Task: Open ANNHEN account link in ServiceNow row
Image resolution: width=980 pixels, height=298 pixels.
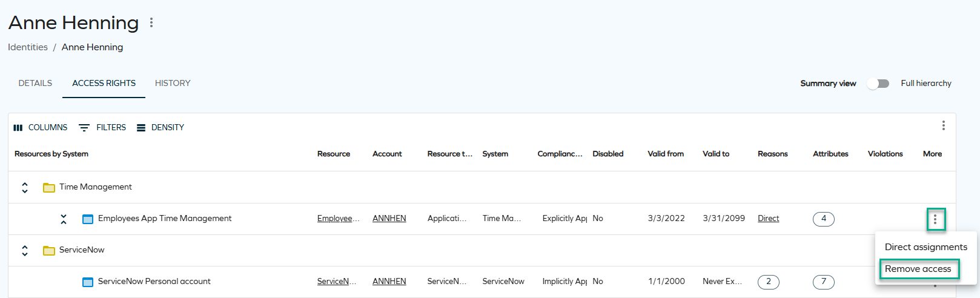Action: pos(389,282)
